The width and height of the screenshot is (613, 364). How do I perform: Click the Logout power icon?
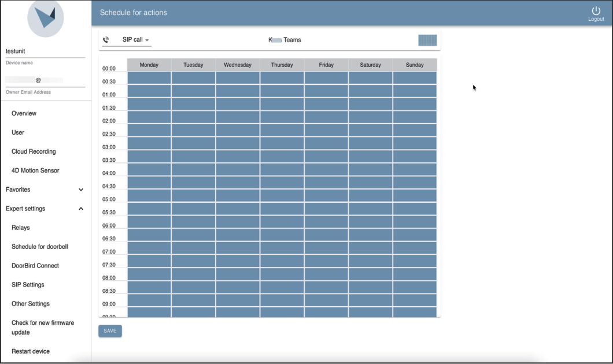[595, 10]
